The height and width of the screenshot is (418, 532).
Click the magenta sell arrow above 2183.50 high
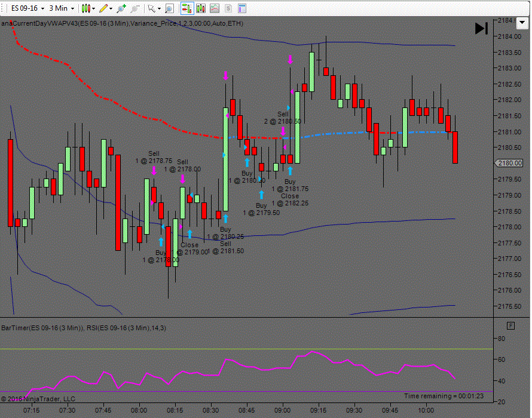290,59
